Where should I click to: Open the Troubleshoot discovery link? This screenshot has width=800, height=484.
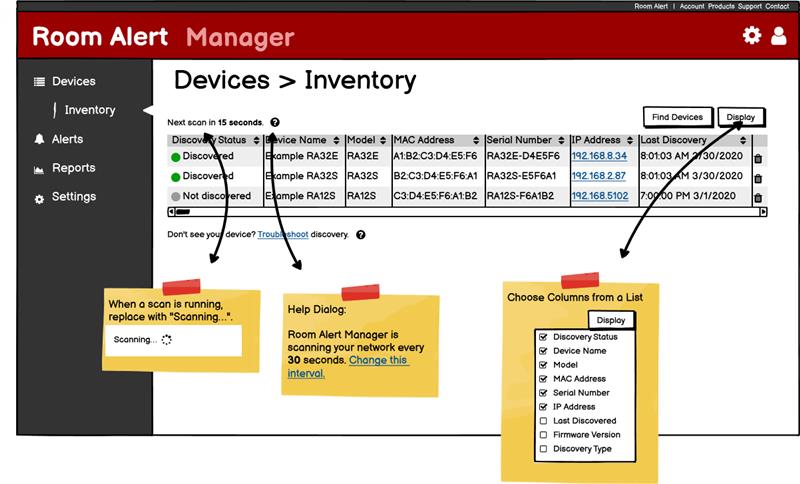(282, 235)
